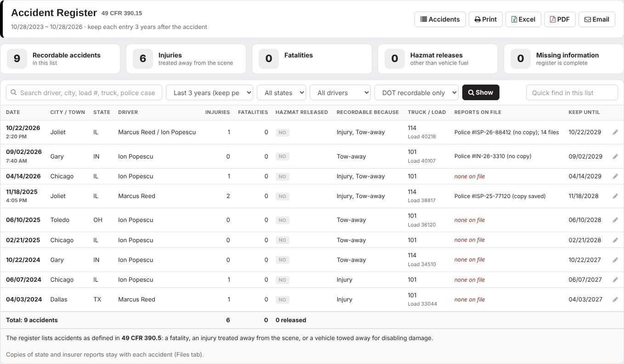Sort by the Hazmat Released column header
Viewport: 624px width, 364px height.
click(301, 112)
